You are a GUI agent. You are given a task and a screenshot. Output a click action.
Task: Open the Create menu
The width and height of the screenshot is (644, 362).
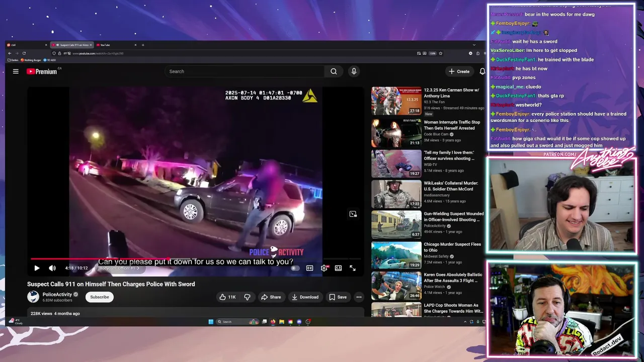pyautogui.click(x=459, y=71)
